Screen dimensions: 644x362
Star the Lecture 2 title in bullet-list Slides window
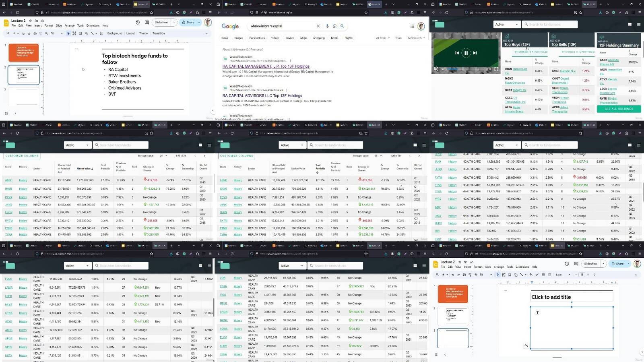(x=30, y=21)
